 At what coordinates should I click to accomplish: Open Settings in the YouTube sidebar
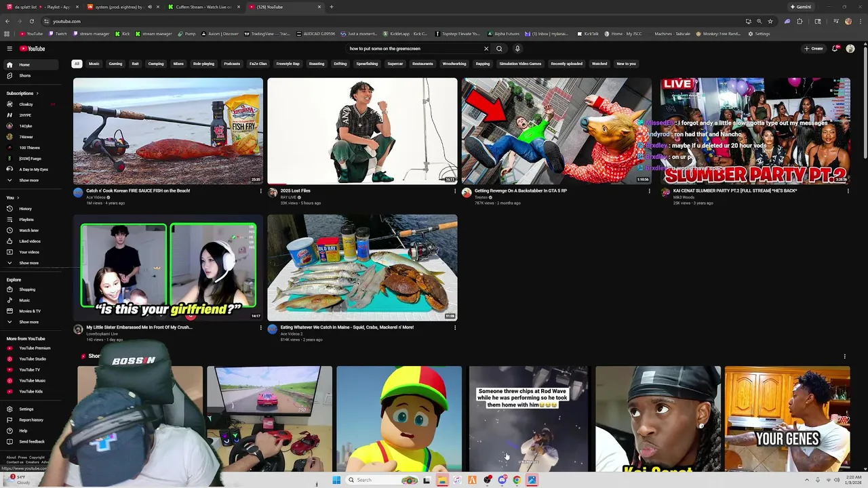pyautogui.click(x=26, y=409)
